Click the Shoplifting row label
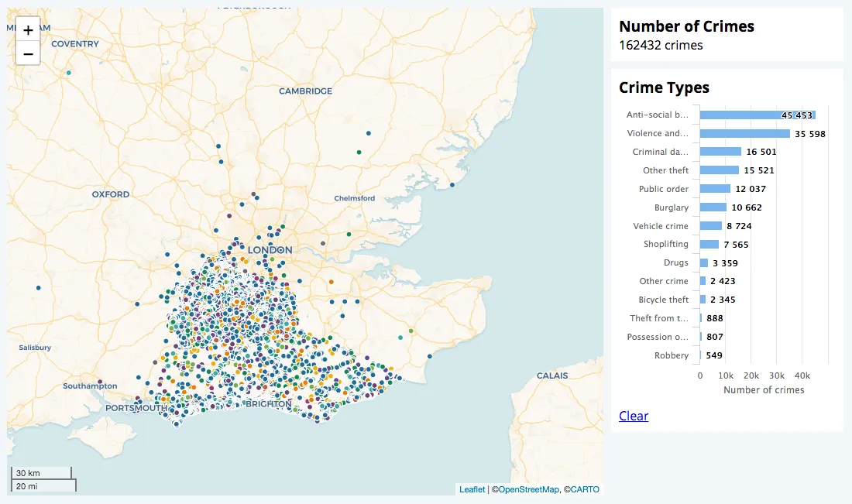The height and width of the screenshot is (504, 852). pos(666,244)
